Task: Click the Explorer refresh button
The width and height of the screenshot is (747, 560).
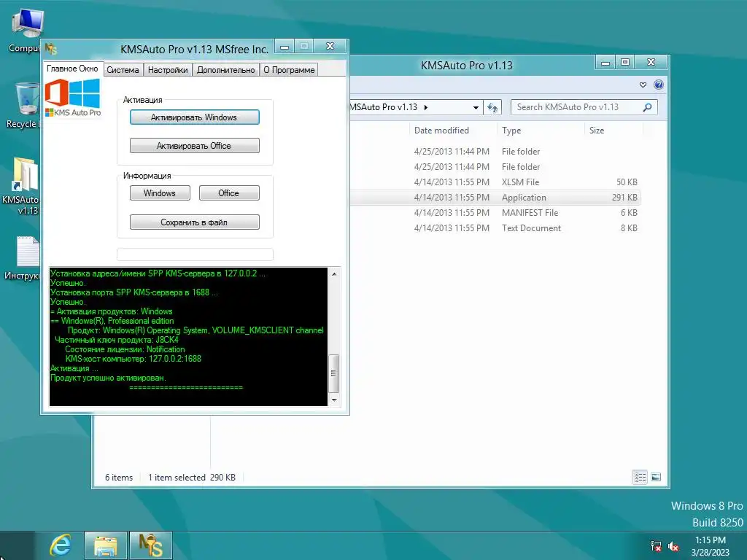Action: pyautogui.click(x=492, y=108)
